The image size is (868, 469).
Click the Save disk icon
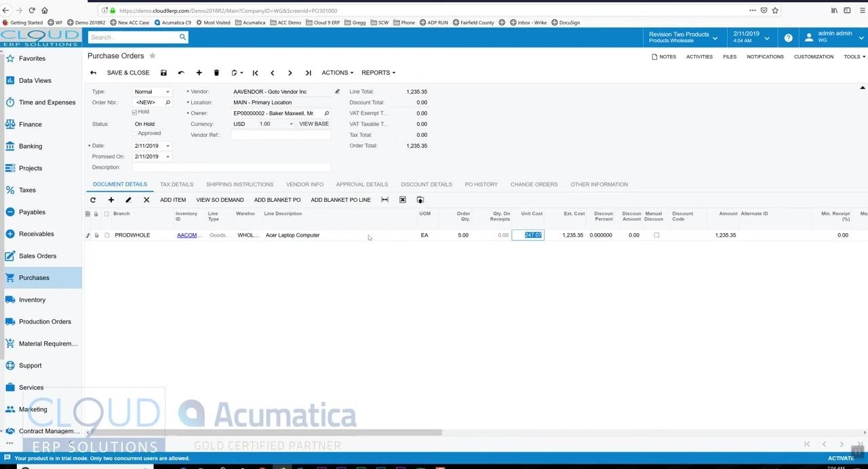click(x=163, y=73)
